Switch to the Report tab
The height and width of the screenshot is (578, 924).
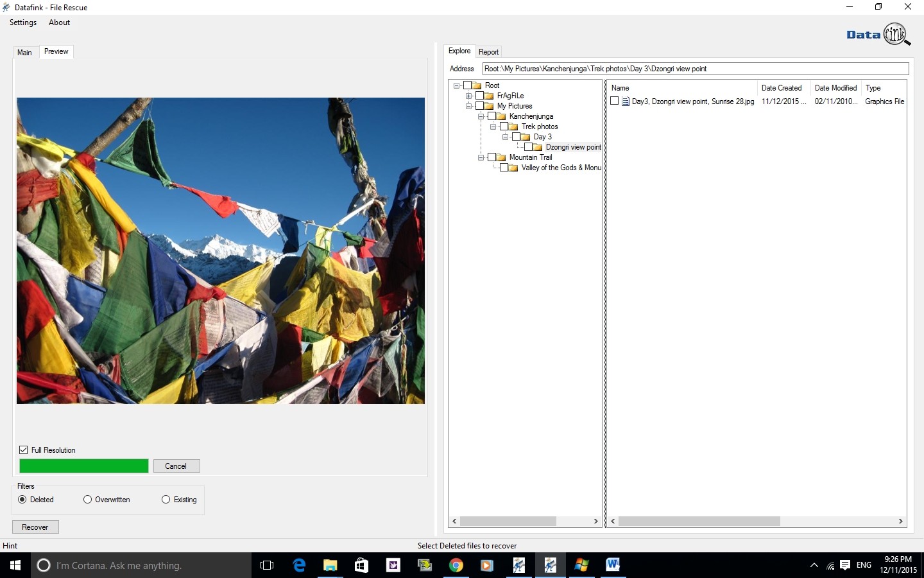click(488, 52)
